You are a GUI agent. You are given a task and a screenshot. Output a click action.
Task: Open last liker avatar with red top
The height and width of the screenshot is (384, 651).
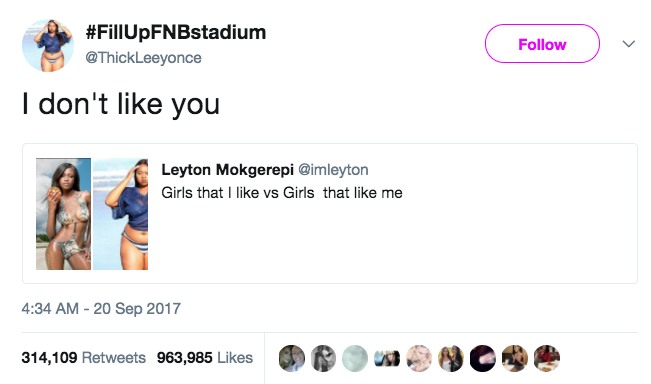[x=547, y=358]
